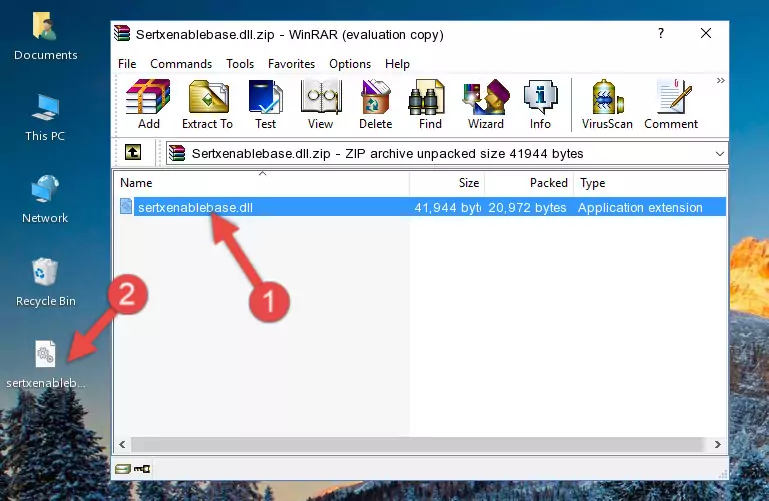
Task: Start the VirusScan tool
Action: (607, 104)
